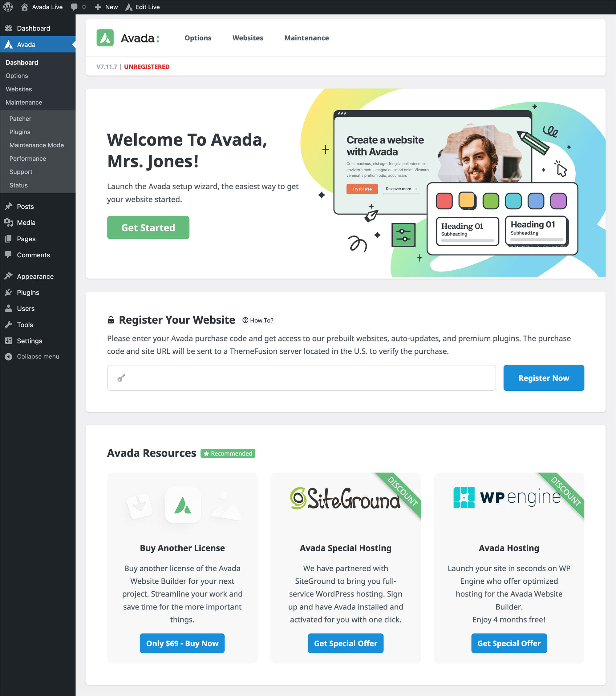The height and width of the screenshot is (696, 616).
Task: Click the Posts menu icon in sidebar
Action: pyautogui.click(x=9, y=206)
